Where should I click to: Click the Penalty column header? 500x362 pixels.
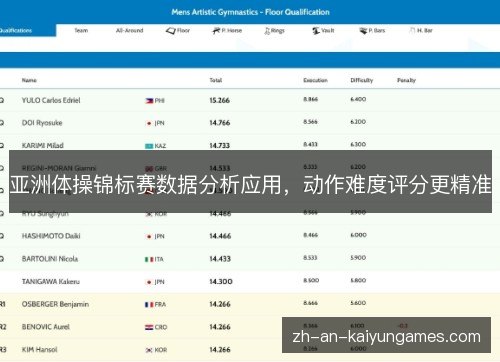pos(406,80)
